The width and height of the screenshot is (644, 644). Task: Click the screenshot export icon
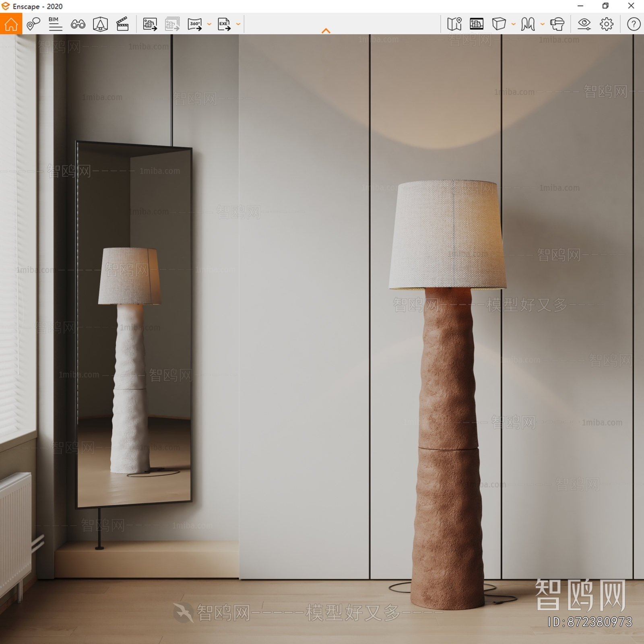pyautogui.click(x=150, y=24)
